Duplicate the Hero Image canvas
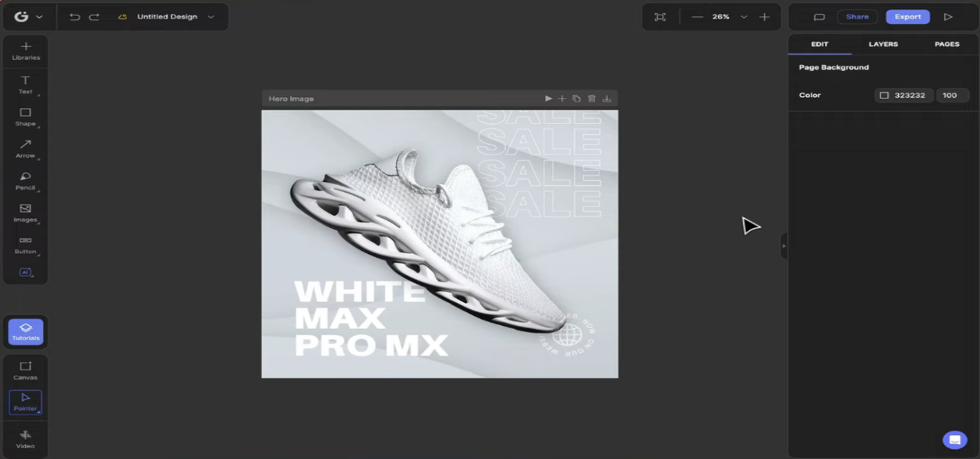The image size is (980, 459). coord(577,99)
